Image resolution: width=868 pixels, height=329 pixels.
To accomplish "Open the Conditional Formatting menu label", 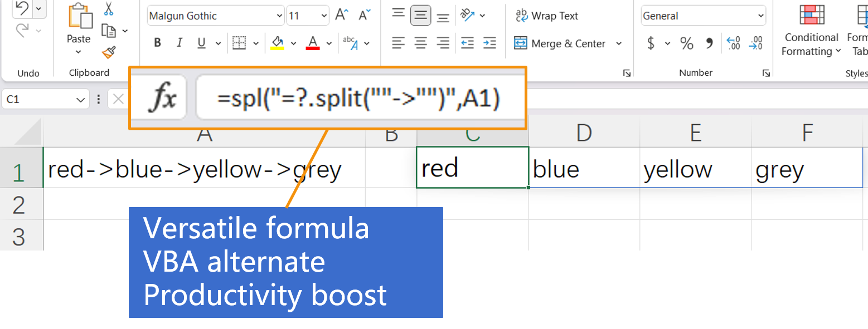I will point(811,45).
